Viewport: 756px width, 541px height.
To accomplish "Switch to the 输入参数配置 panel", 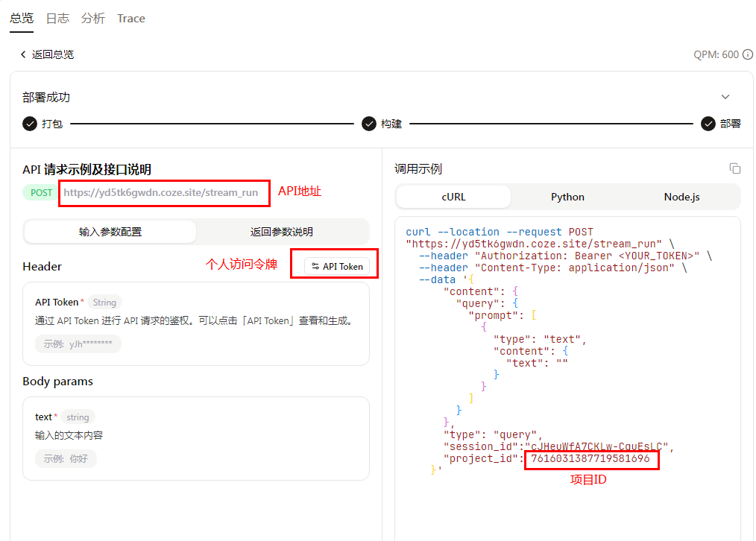I will point(110,232).
